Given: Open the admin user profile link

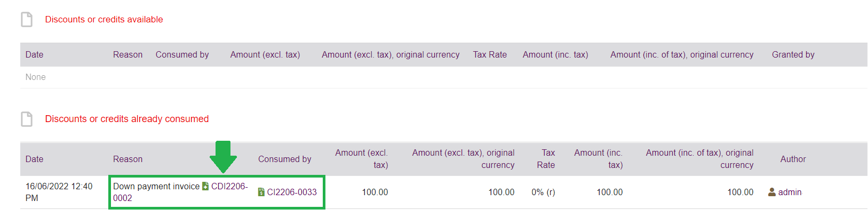Looking at the screenshot, I should tap(790, 192).
